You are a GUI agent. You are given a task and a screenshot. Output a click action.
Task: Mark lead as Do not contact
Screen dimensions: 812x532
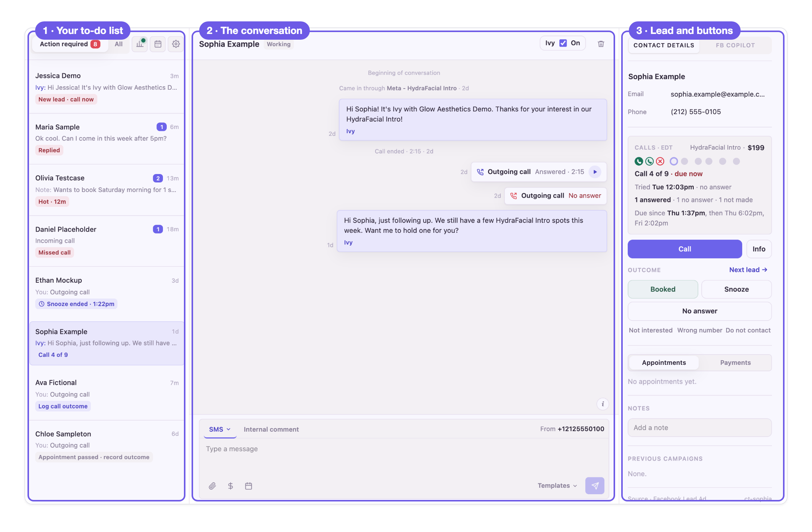748,330
